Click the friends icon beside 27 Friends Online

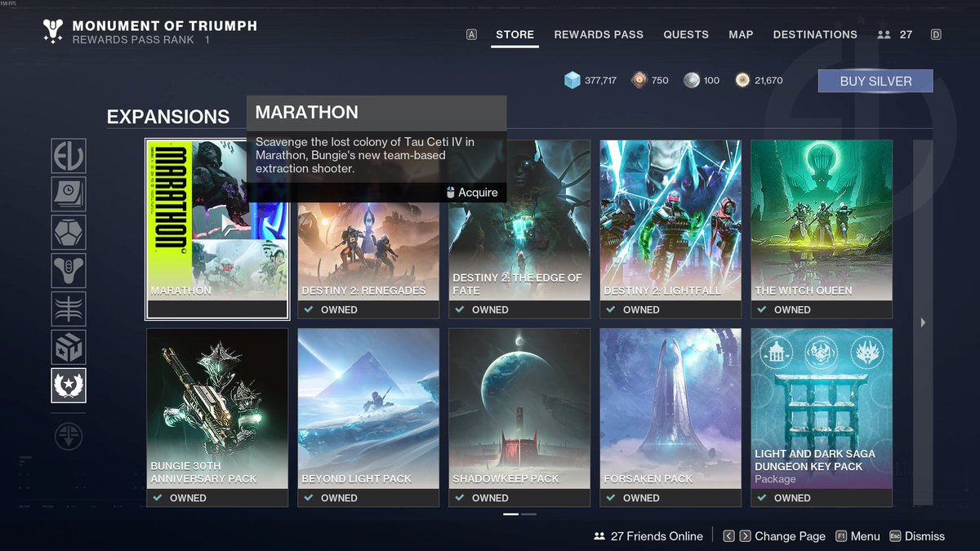click(599, 536)
